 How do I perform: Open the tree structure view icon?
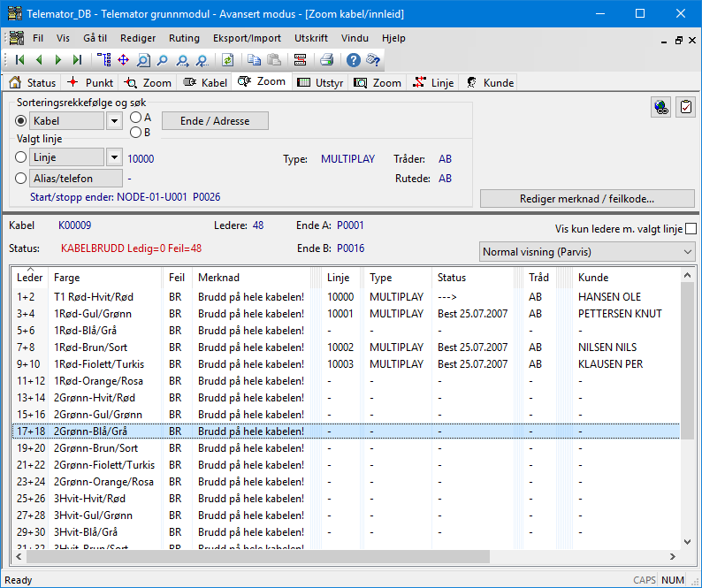103,59
